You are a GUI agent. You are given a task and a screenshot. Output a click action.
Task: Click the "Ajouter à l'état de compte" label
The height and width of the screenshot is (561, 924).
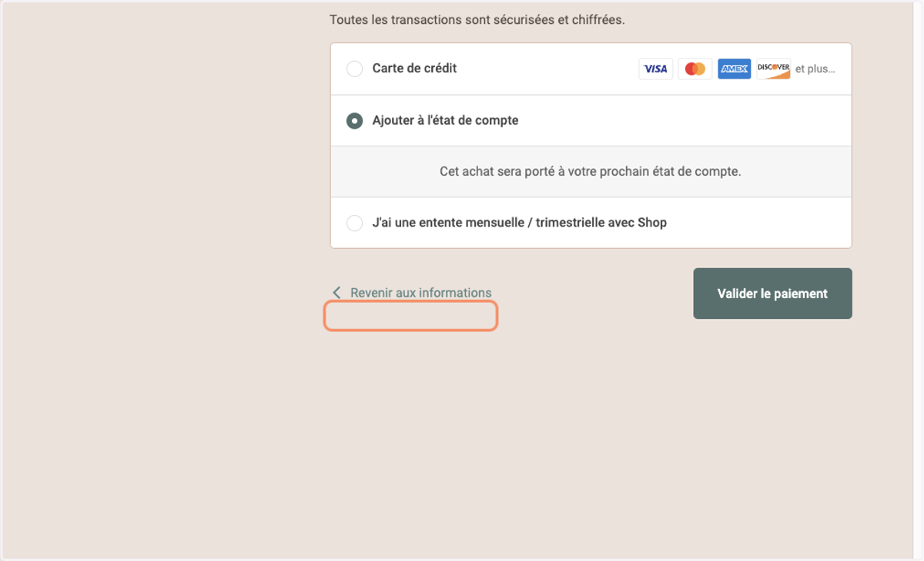pyautogui.click(x=445, y=120)
